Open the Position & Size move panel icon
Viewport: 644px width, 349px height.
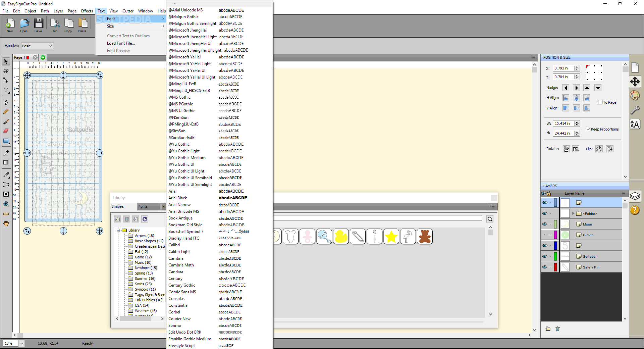(635, 82)
